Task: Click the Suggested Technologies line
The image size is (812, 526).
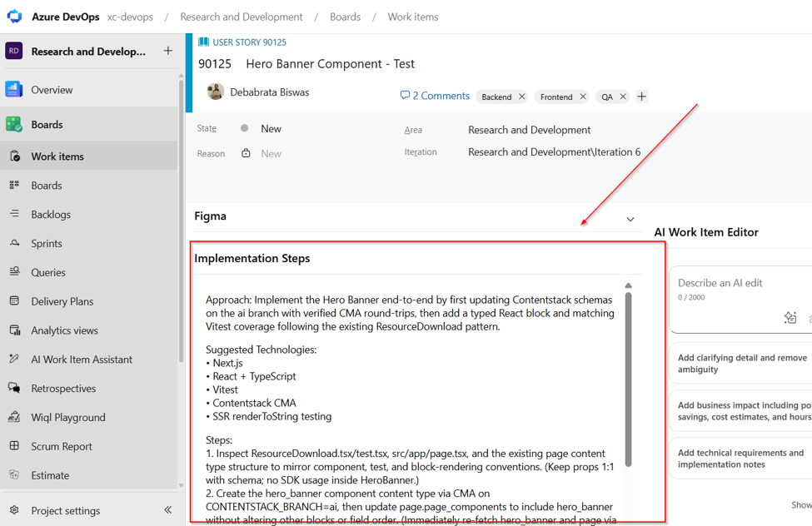Action: click(x=261, y=350)
